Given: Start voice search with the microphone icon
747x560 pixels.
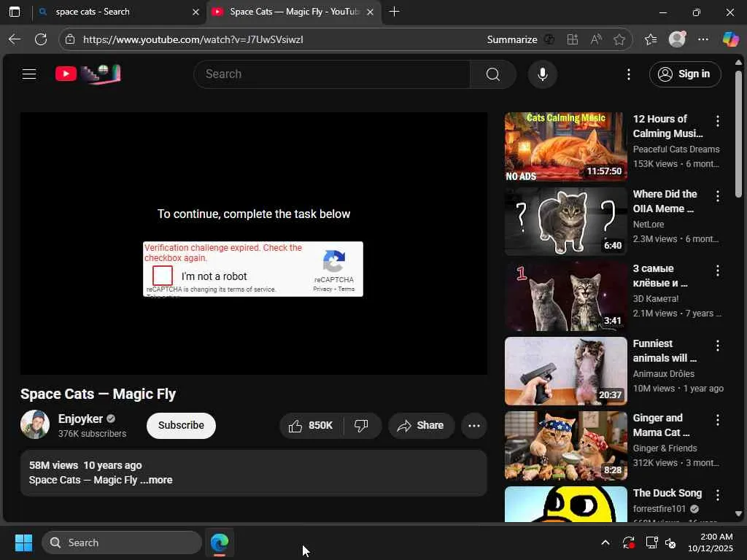Looking at the screenshot, I should tap(542, 74).
